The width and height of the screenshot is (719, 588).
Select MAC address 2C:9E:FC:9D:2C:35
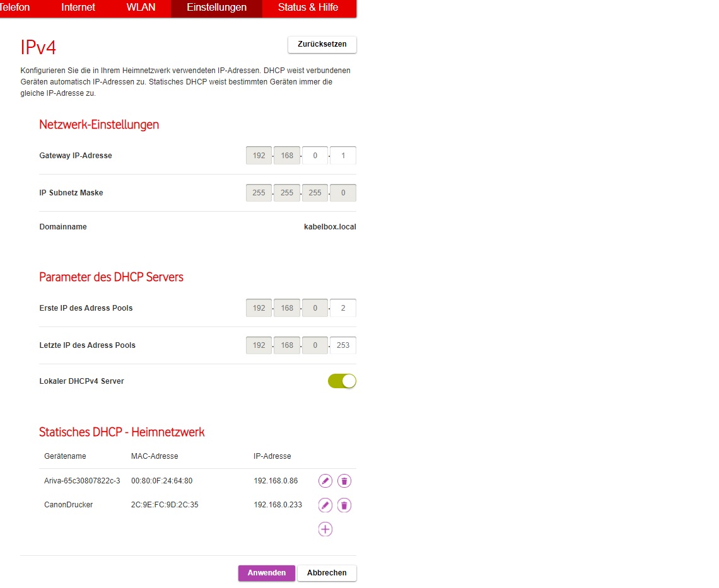[165, 505]
